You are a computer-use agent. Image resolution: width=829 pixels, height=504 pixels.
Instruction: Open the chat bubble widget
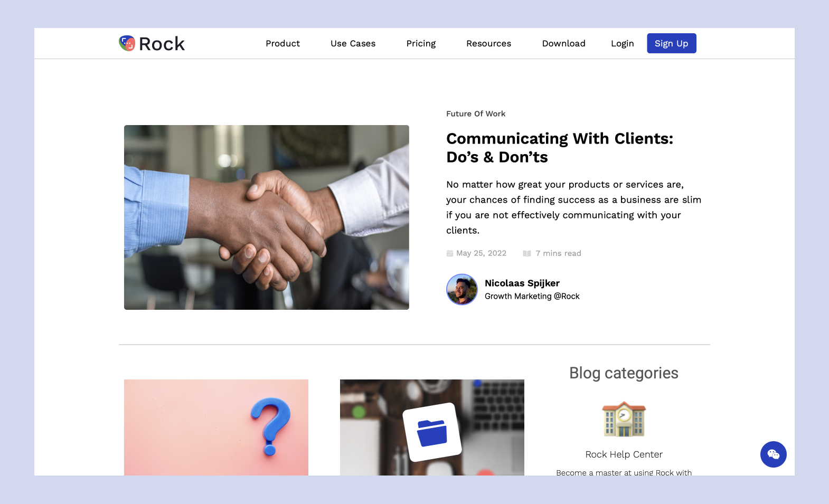tap(773, 454)
